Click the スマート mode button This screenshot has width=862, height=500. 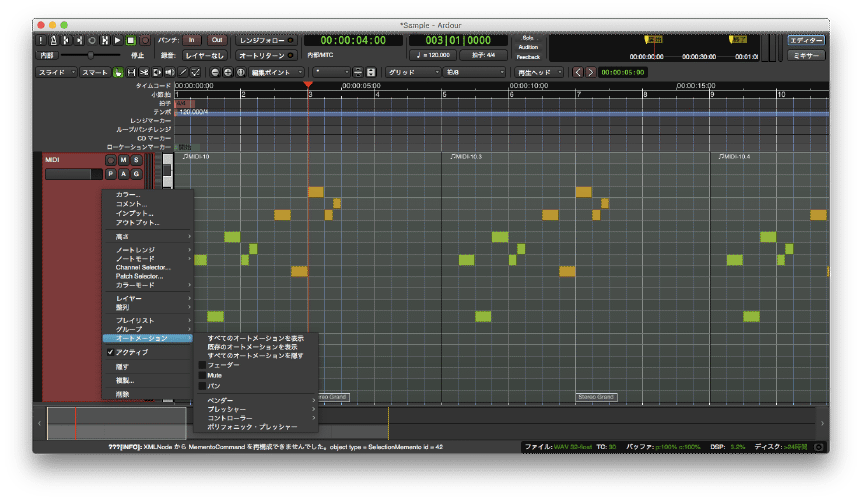[95, 73]
